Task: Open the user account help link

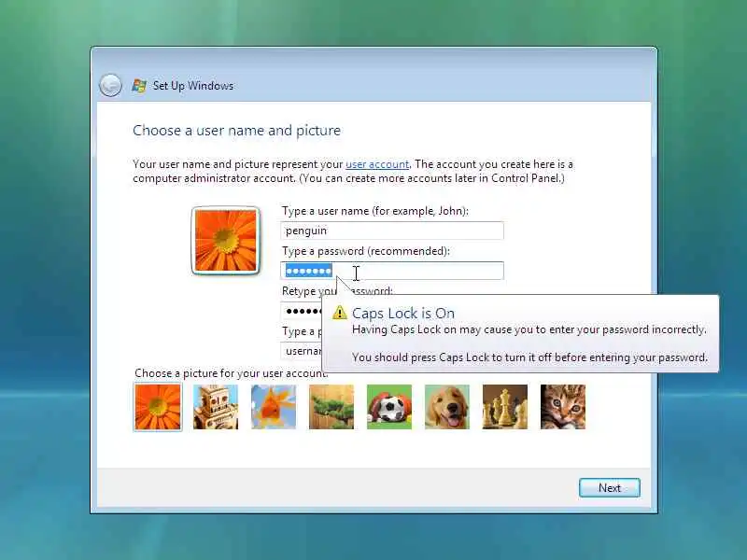Action: [x=377, y=164]
